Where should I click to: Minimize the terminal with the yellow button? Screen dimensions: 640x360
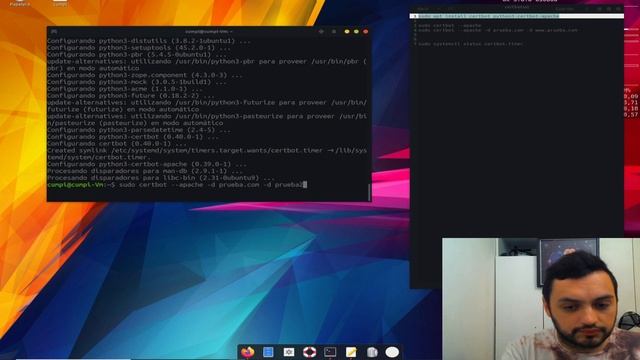pos(347,31)
